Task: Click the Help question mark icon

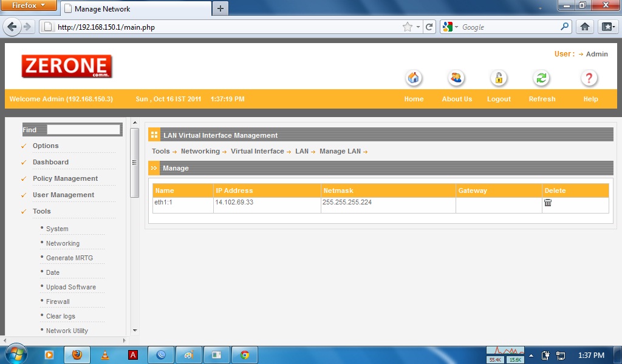Action: click(589, 78)
